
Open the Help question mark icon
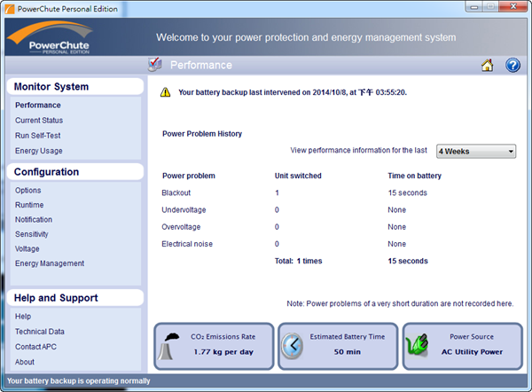tap(512, 65)
